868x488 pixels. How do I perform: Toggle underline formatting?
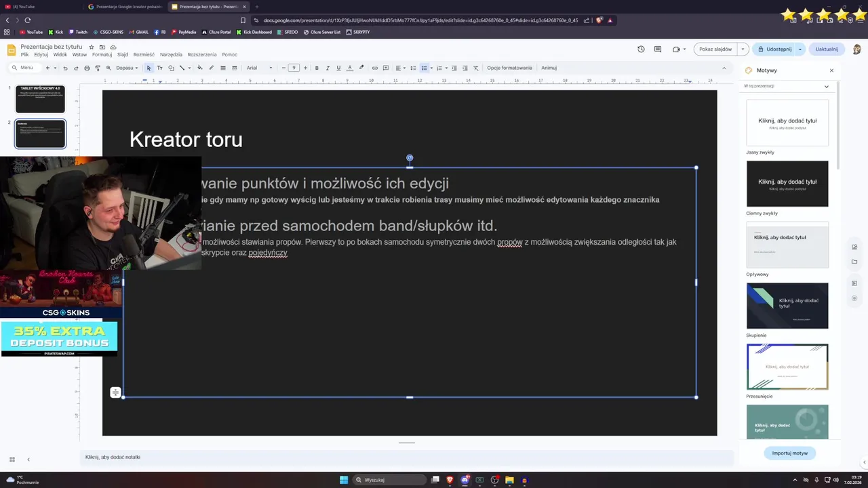338,68
